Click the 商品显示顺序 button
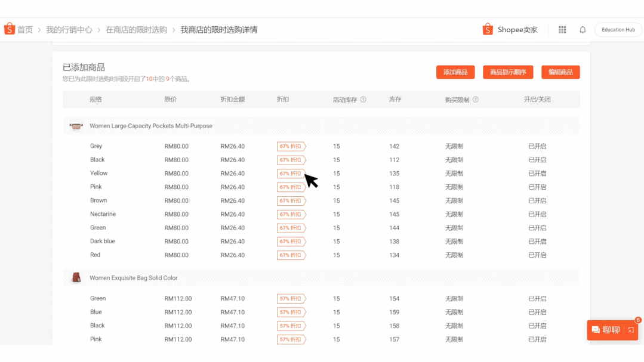Screen dimensions: 644x362 (508, 72)
